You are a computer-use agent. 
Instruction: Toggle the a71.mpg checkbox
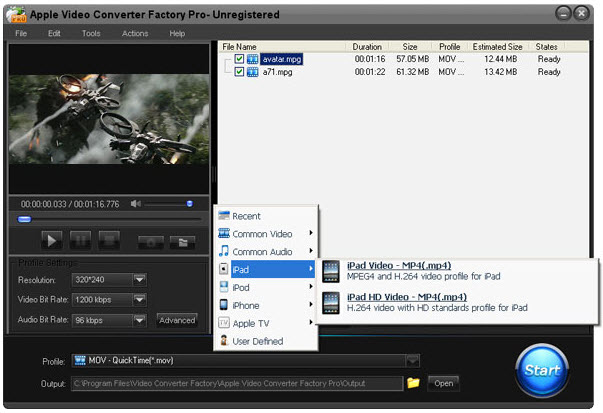coord(239,72)
